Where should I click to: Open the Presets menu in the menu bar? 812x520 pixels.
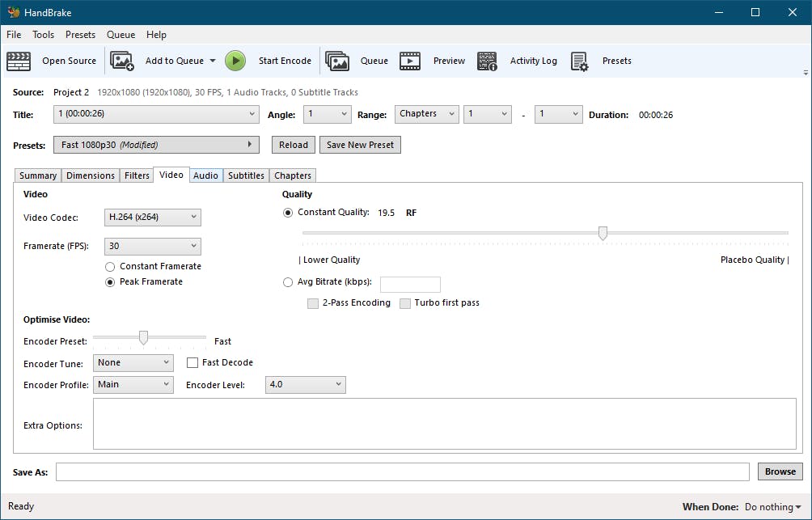(x=80, y=35)
